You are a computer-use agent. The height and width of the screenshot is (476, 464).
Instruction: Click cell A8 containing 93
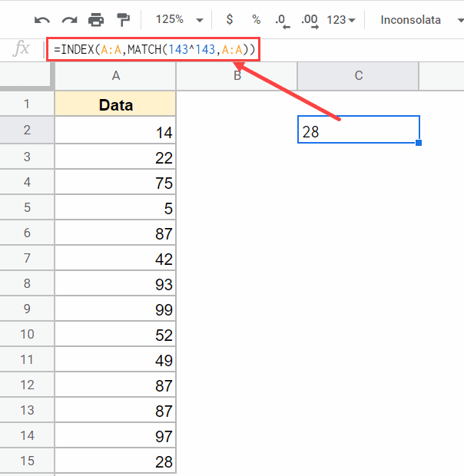point(115,283)
